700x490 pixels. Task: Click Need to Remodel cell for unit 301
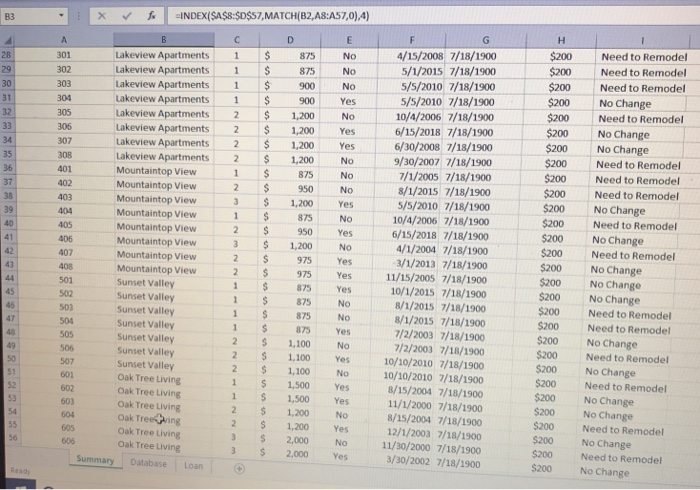click(644, 57)
